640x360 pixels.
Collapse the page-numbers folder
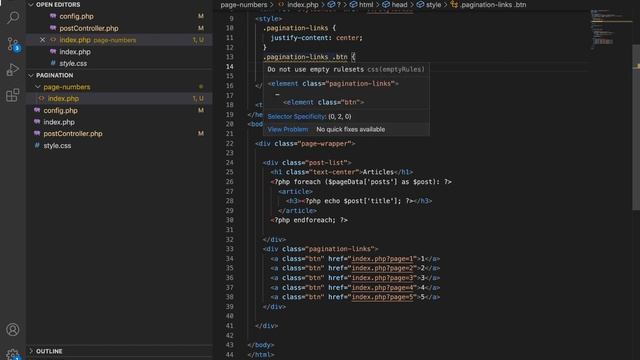38,87
